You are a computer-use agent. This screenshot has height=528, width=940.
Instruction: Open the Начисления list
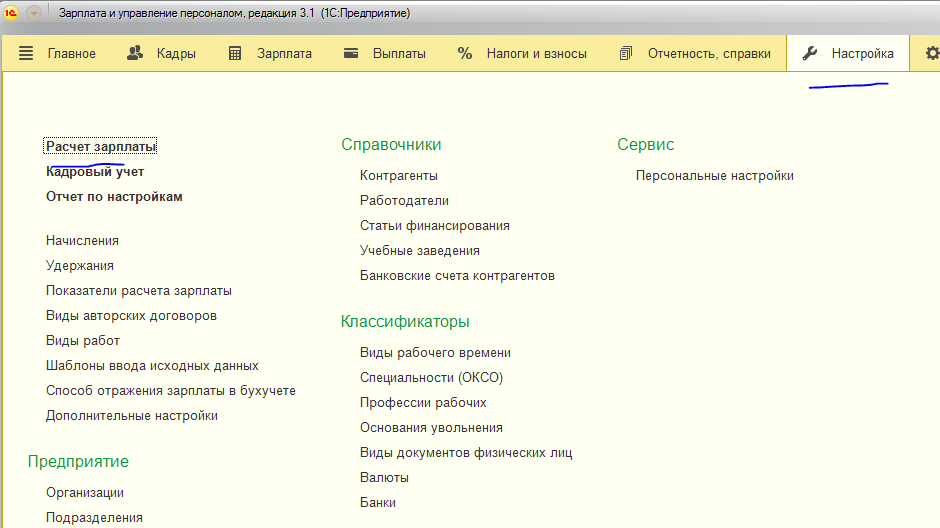click(82, 240)
